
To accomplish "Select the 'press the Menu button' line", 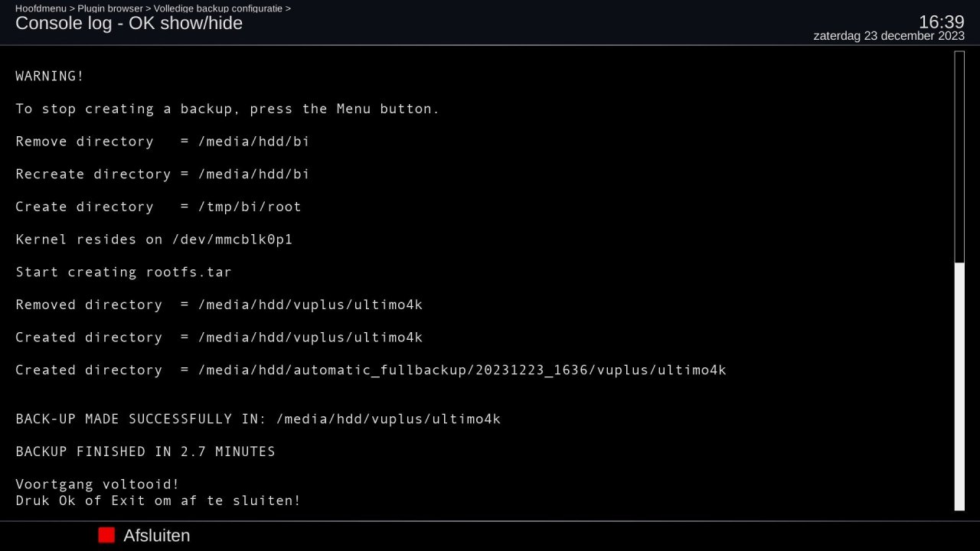I will pos(227,109).
